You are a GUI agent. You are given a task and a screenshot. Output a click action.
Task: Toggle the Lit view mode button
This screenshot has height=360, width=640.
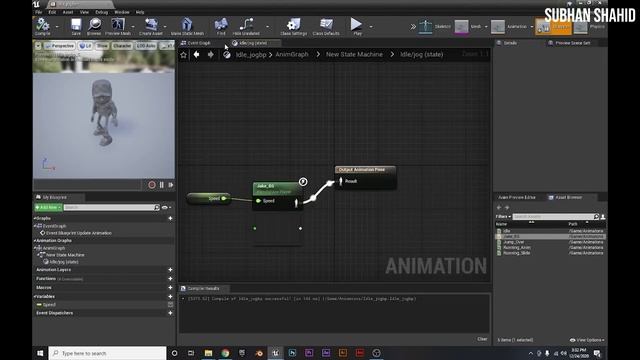pos(85,46)
